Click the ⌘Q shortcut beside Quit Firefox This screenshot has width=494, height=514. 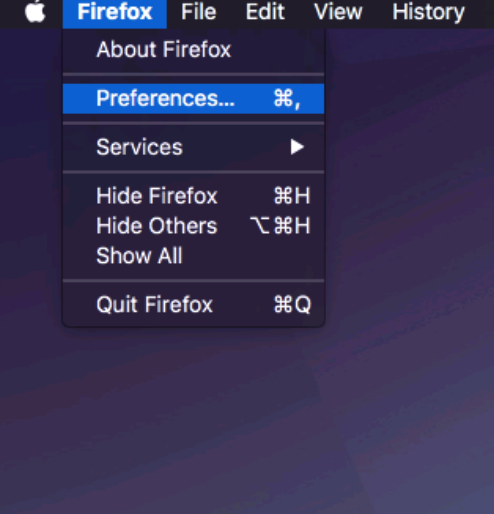pos(292,304)
